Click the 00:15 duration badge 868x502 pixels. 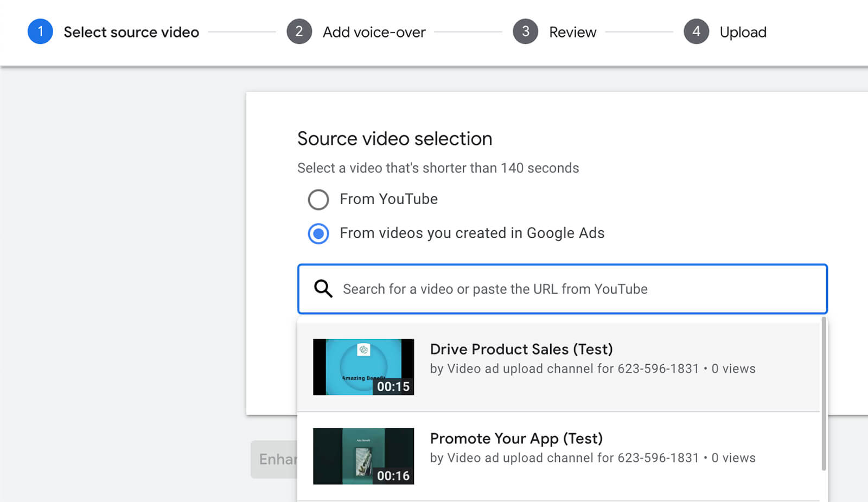pos(393,386)
